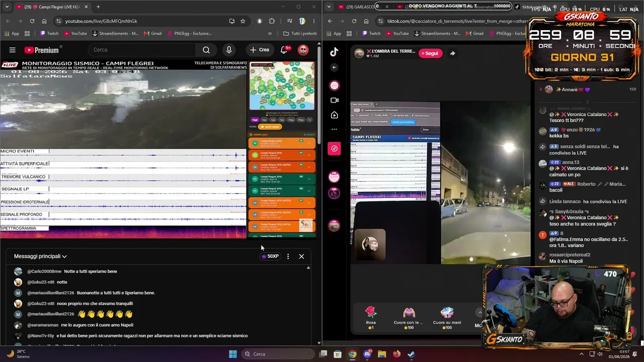Viewport: 644px width, 362px height.
Task: Click the Windows taskbar Cerca search box
Action: coord(278,354)
